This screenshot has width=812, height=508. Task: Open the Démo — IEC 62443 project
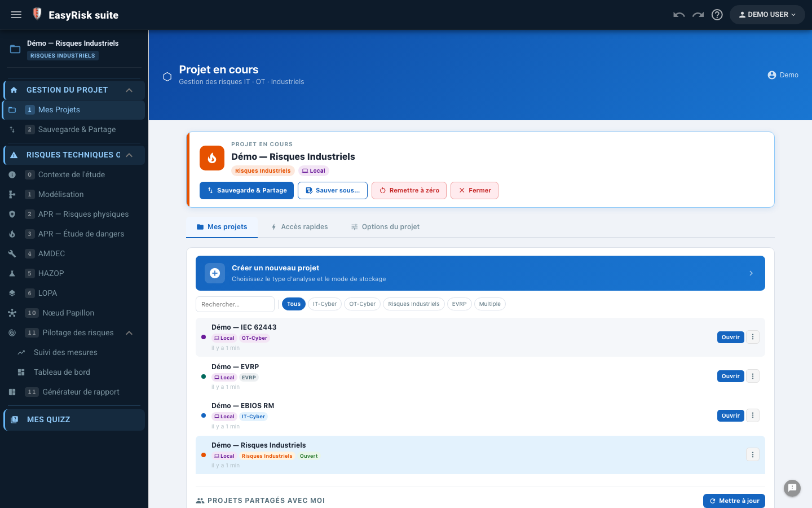pos(731,338)
